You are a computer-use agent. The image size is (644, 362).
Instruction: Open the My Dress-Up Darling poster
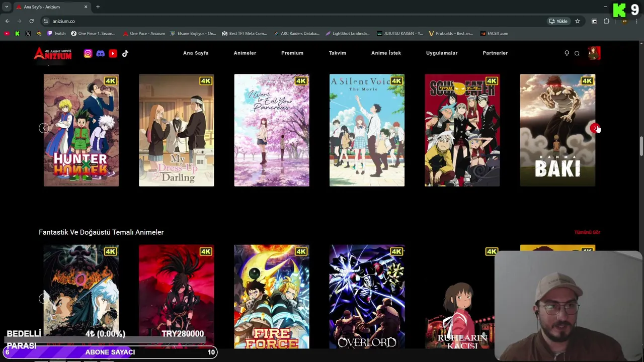pos(177,130)
